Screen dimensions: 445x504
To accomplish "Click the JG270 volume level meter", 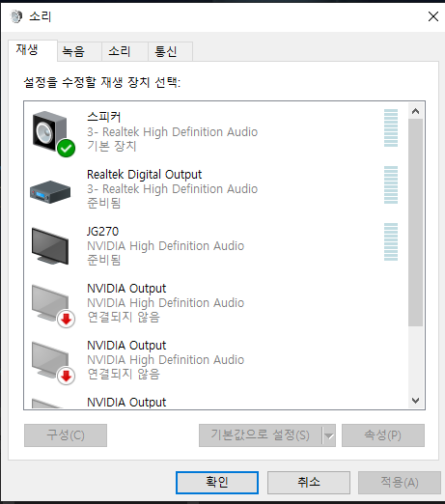I will point(391,241).
